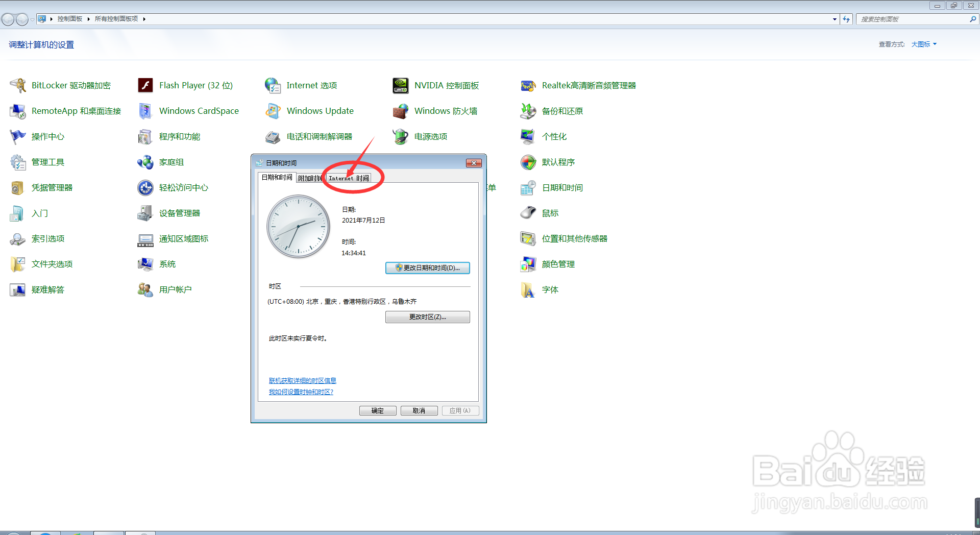Open 文件夹选项 link
This screenshot has height=535, width=980.
pyautogui.click(x=52, y=264)
